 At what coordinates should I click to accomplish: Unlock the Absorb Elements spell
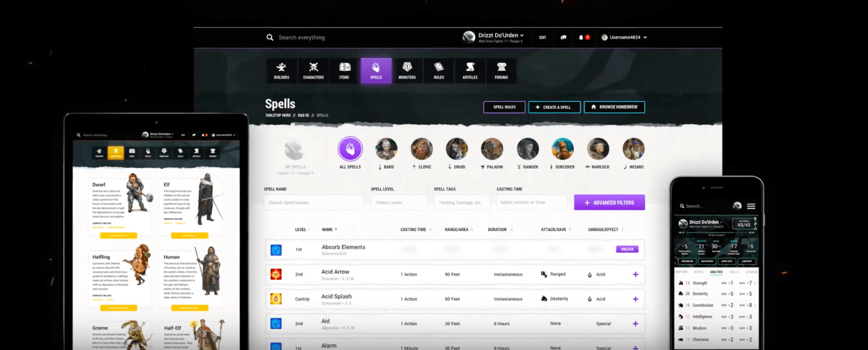pyautogui.click(x=627, y=249)
